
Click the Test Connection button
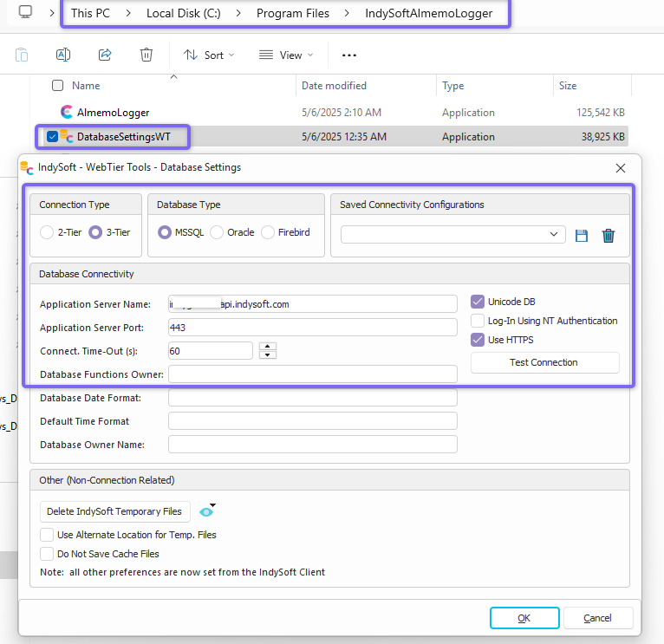pos(544,362)
